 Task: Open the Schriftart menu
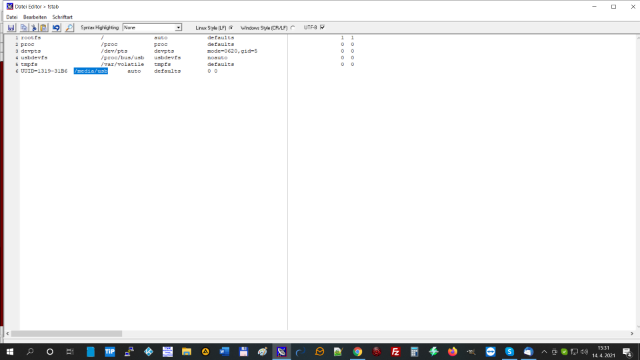pos(62,17)
